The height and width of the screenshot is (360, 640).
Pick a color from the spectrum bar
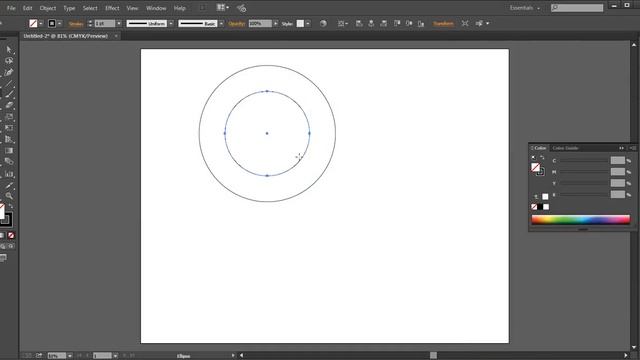coord(581,220)
